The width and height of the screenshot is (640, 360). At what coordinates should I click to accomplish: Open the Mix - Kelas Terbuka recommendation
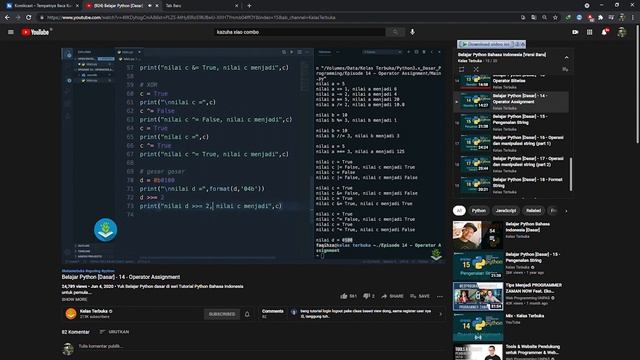coord(509,327)
